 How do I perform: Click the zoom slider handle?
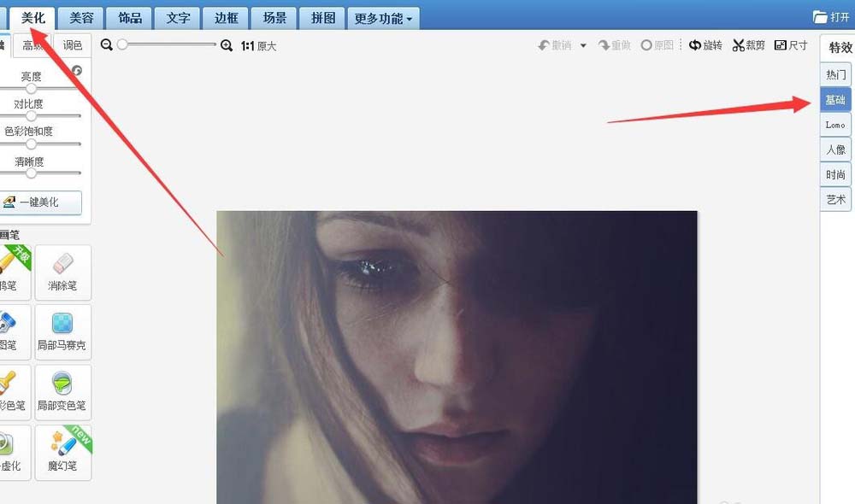pos(122,44)
